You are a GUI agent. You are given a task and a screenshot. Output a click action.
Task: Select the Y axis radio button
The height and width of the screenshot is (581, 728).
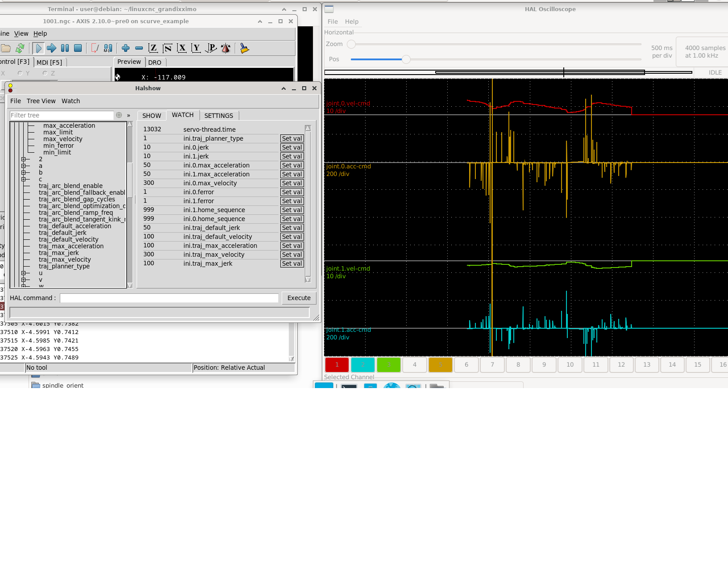(20, 73)
